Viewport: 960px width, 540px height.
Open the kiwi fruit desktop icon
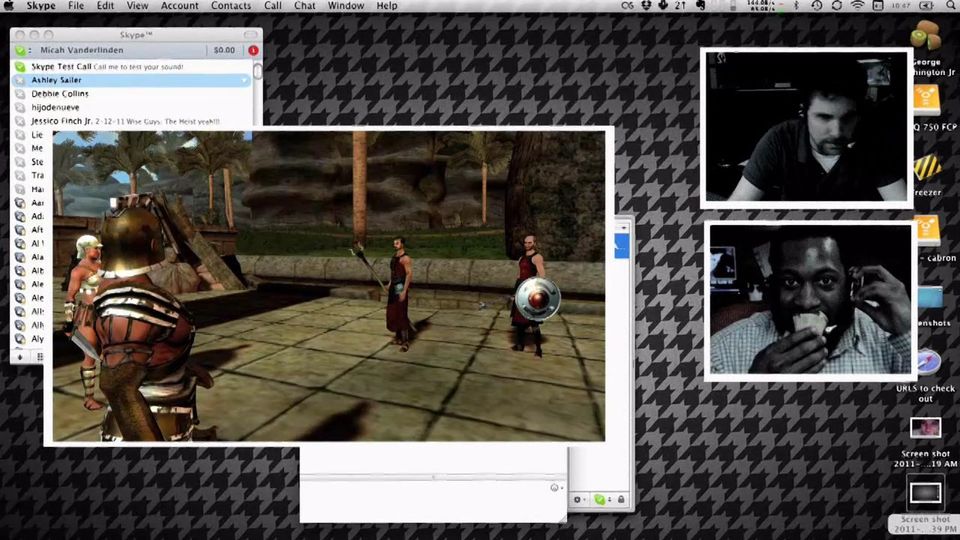click(926, 34)
